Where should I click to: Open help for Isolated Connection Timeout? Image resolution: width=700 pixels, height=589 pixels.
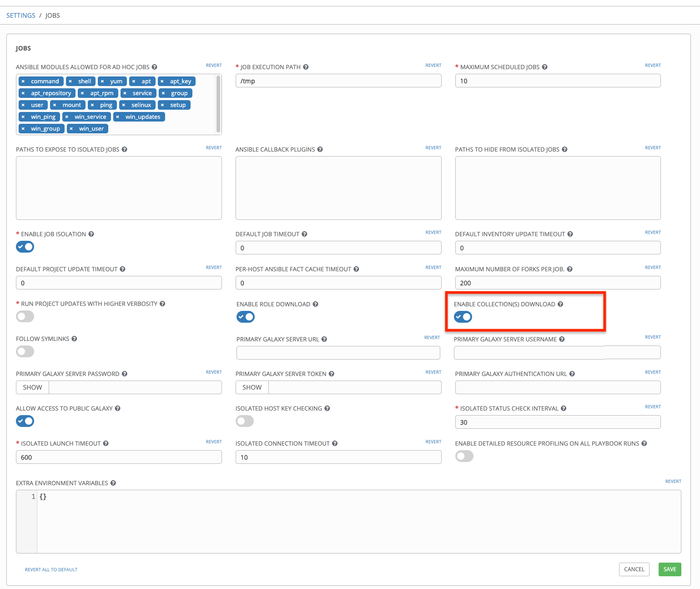click(335, 443)
